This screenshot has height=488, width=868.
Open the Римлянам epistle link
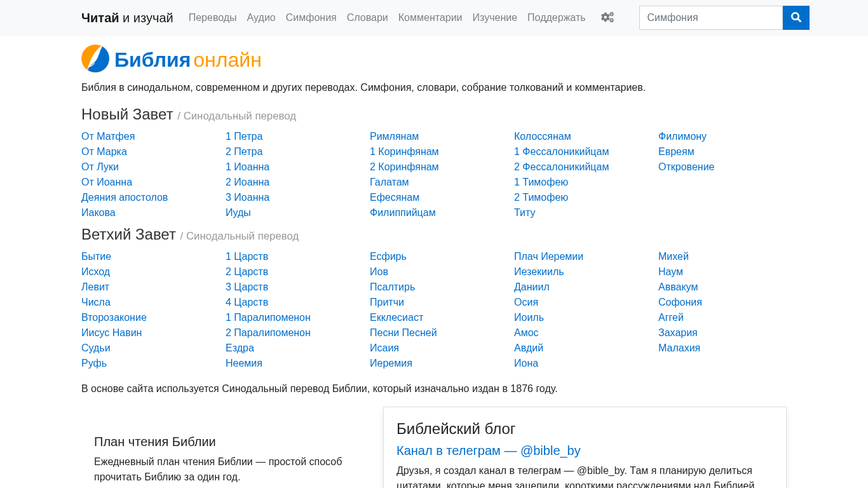click(395, 137)
